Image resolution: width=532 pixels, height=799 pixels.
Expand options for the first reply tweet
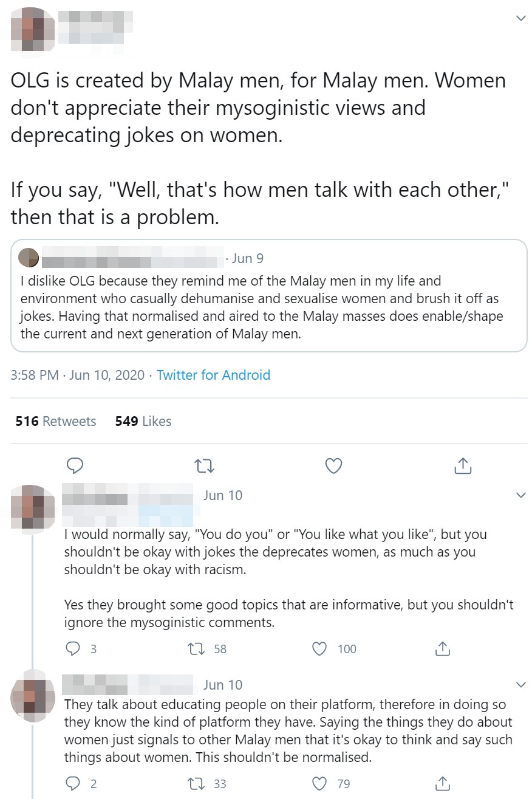tap(520, 495)
